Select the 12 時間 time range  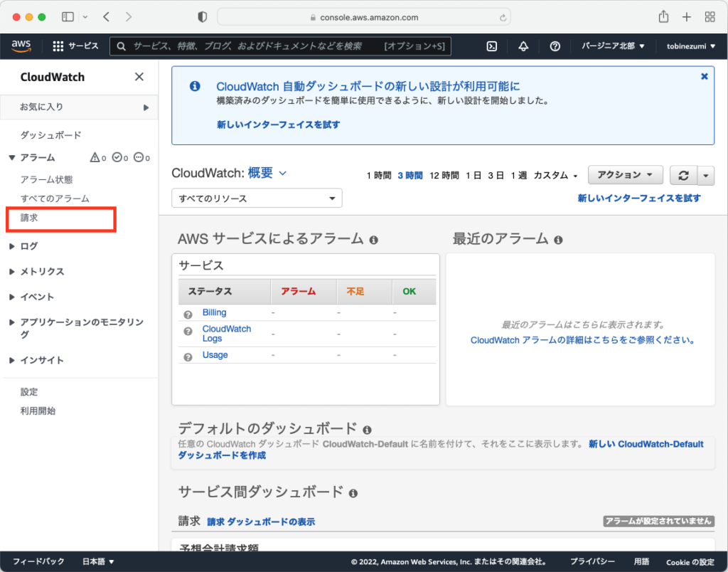(x=444, y=175)
